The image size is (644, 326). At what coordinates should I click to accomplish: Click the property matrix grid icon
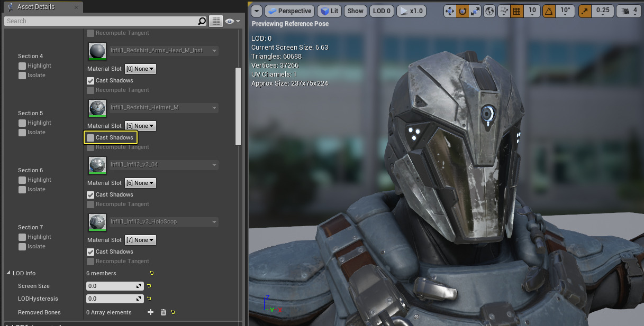tap(215, 21)
